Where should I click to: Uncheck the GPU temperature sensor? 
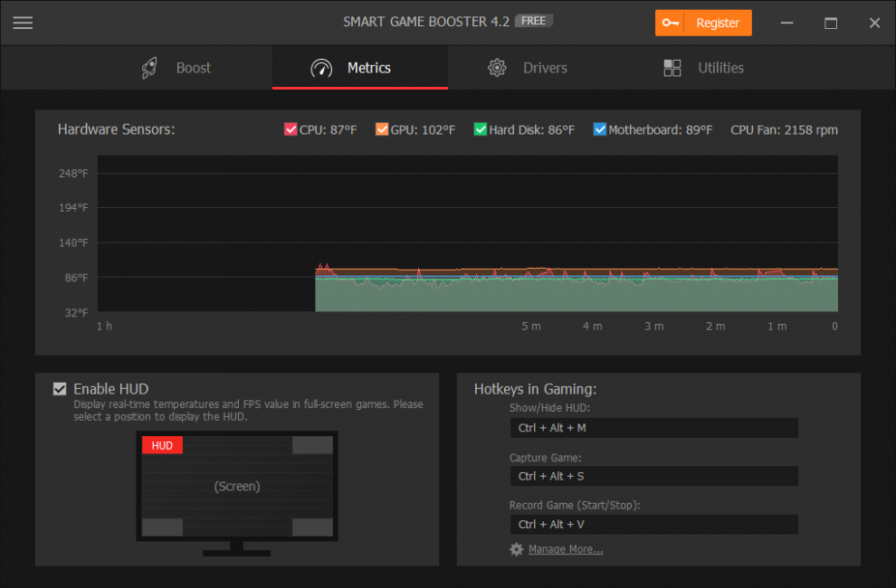(382, 129)
